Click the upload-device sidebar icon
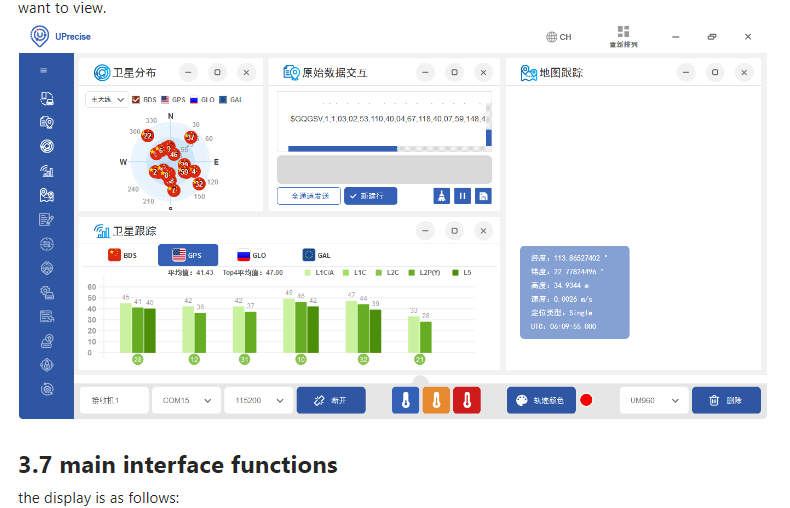Image resolution: width=790 pixels, height=508 pixels. tap(47, 341)
